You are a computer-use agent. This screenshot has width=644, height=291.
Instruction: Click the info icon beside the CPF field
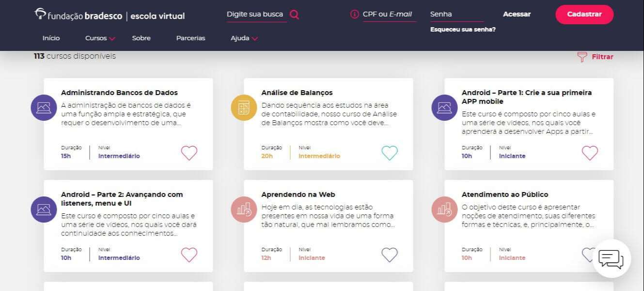354,14
